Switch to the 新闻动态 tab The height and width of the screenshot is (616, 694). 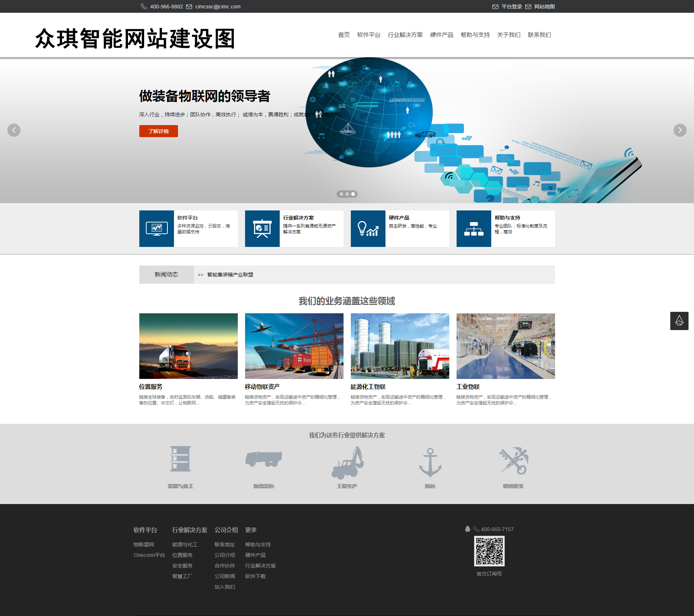click(x=166, y=274)
